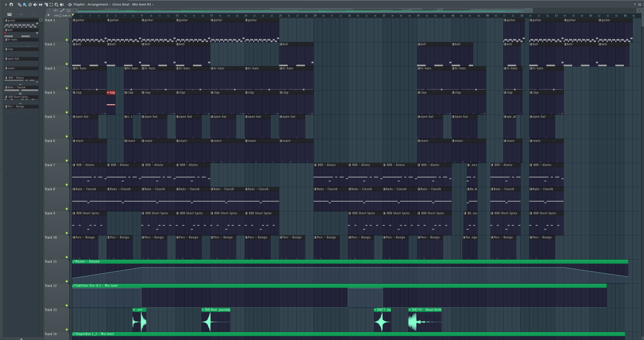Select the Delete tool

(x=30, y=5)
